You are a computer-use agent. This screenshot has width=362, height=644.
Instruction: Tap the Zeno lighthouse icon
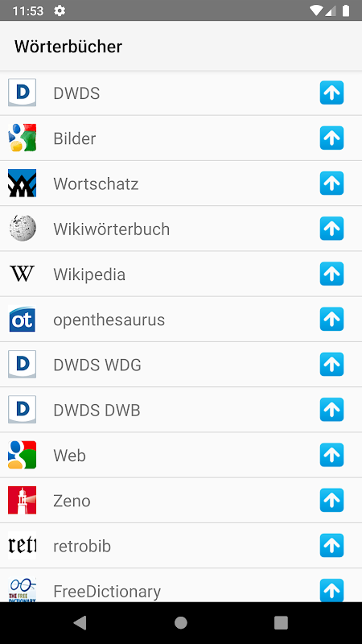[22, 500]
